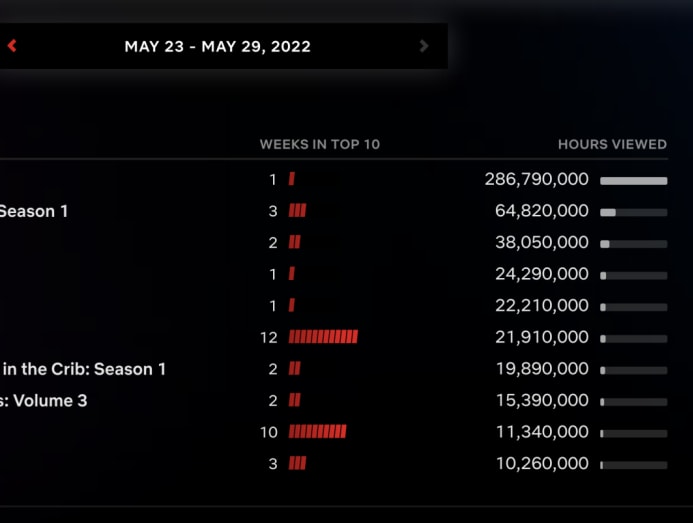Go to previous week with red arrow
The height and width of the screenshot is (523, 693).
tap(12, 46)
